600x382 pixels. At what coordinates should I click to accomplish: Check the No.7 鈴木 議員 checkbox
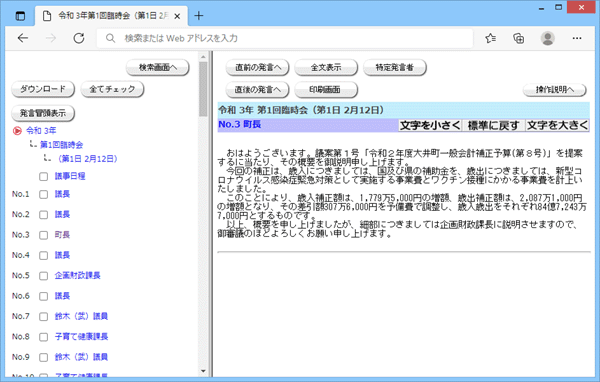pyautogui.click(x=44, y=317)
